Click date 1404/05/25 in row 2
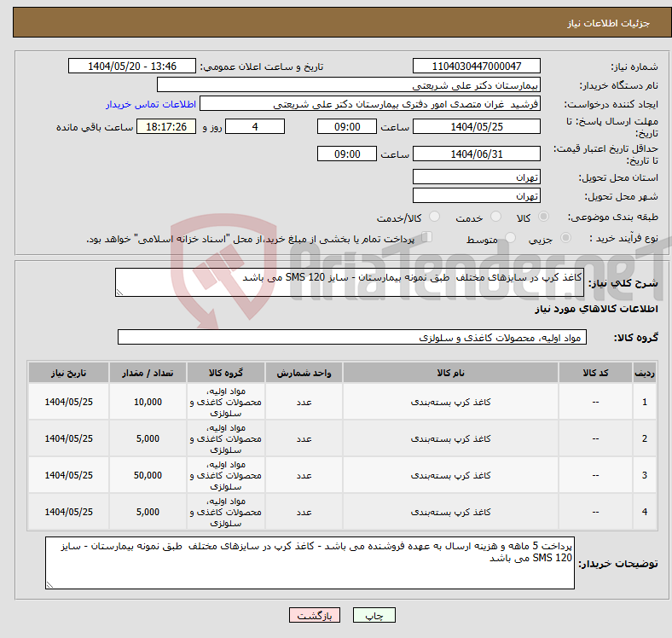Screen dimensions: 672x638 [68, 438]
